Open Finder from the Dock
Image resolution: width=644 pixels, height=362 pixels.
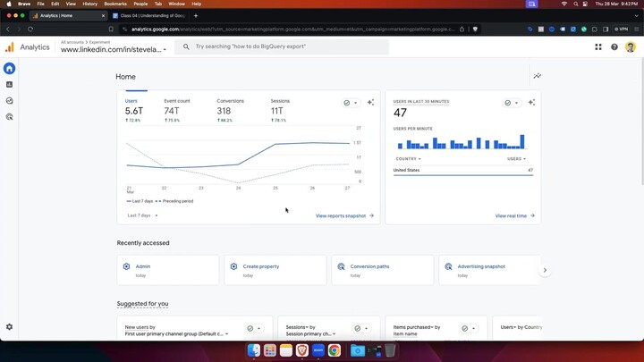(254, 350)
